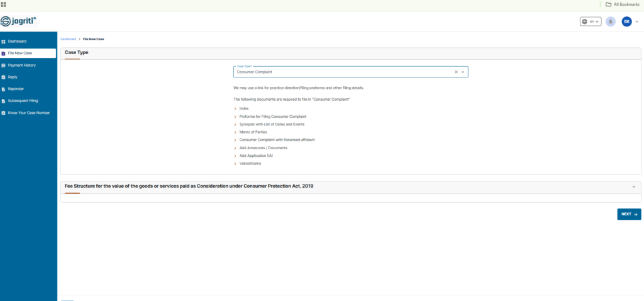Open the Case Type dropdown arrow

tap(463, 72)
